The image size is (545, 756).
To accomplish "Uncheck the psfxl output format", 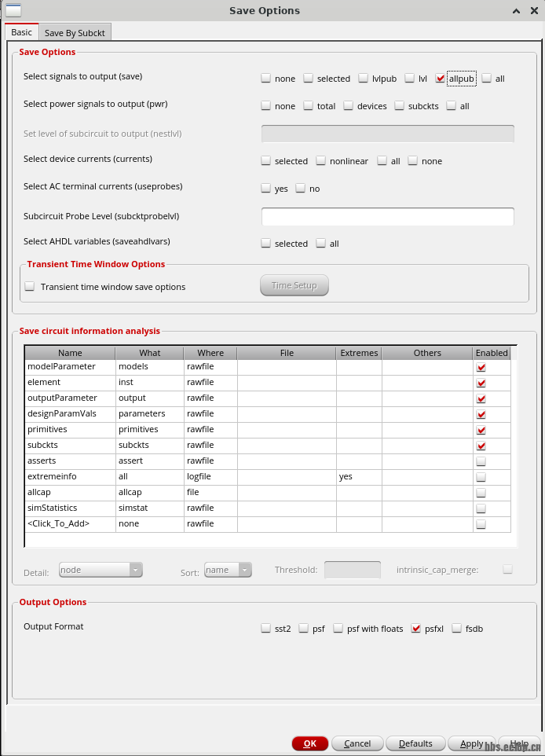I will [x=416, y=628].
